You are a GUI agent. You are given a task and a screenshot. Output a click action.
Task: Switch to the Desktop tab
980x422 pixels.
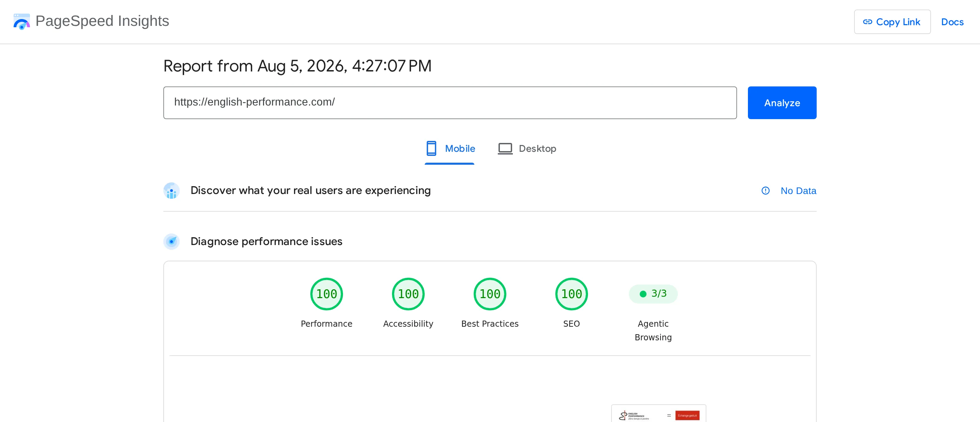(x=527, y=149)
